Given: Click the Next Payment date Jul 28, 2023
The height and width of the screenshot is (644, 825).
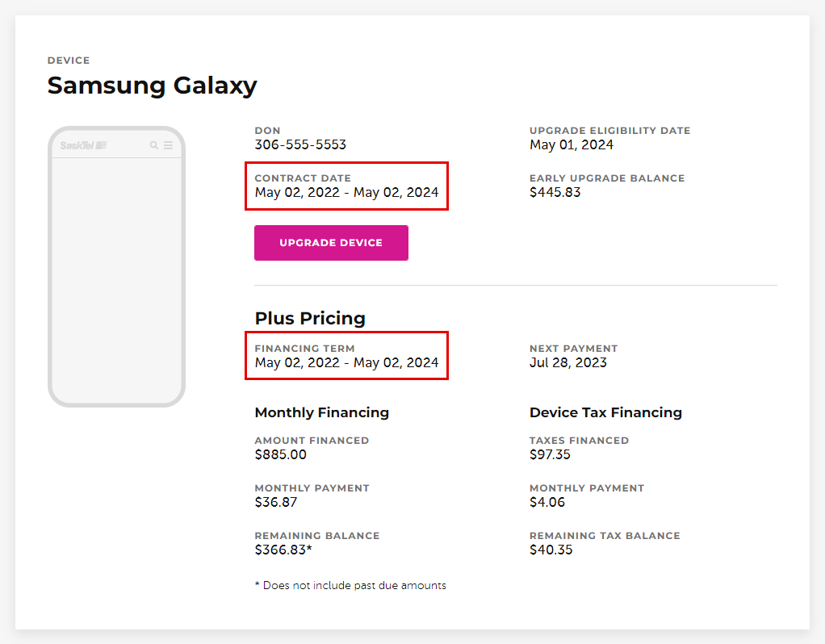Looking at the screenshot, I should pos(567,363).
